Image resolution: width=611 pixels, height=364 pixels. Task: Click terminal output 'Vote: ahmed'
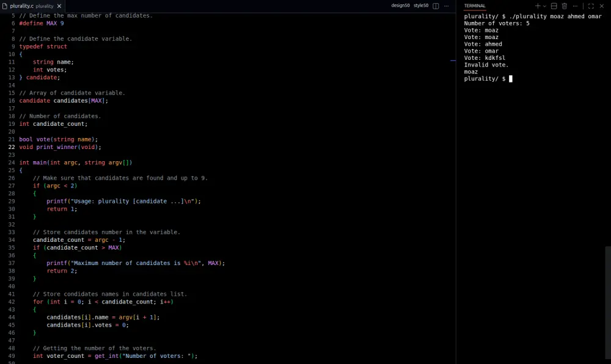[483, 44]
